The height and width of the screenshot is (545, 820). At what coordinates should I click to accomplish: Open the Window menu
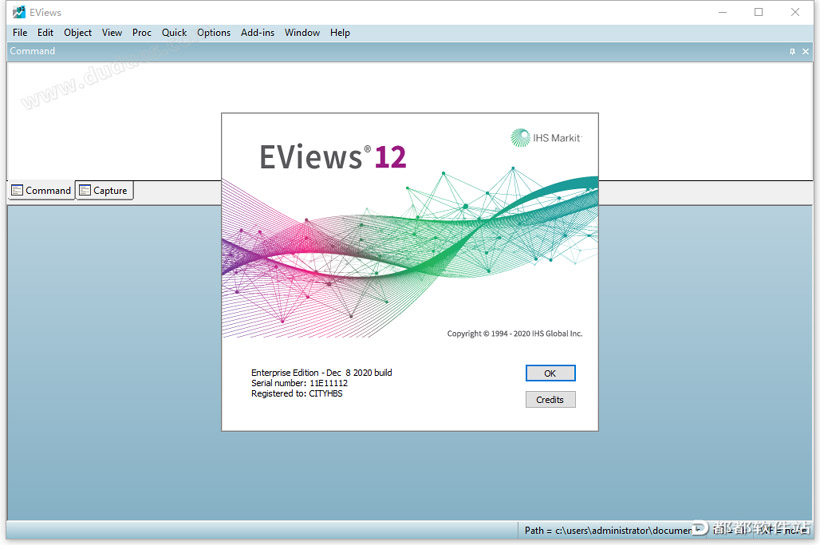point(302,32)
